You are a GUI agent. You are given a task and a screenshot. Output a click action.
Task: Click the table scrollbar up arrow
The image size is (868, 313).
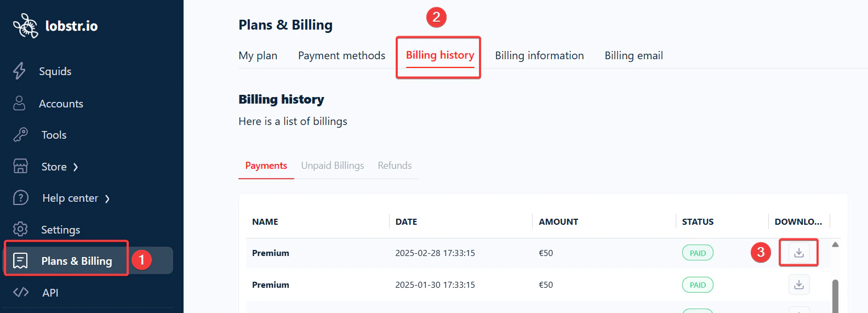(x=835, y=244)
